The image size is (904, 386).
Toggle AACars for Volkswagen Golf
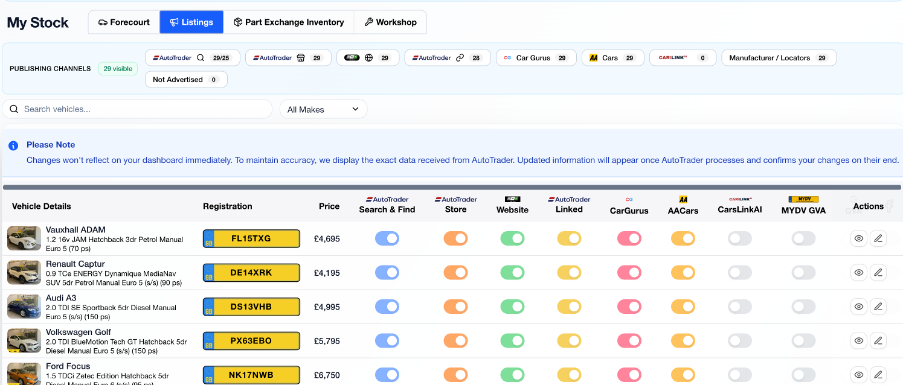click(683, 340)
